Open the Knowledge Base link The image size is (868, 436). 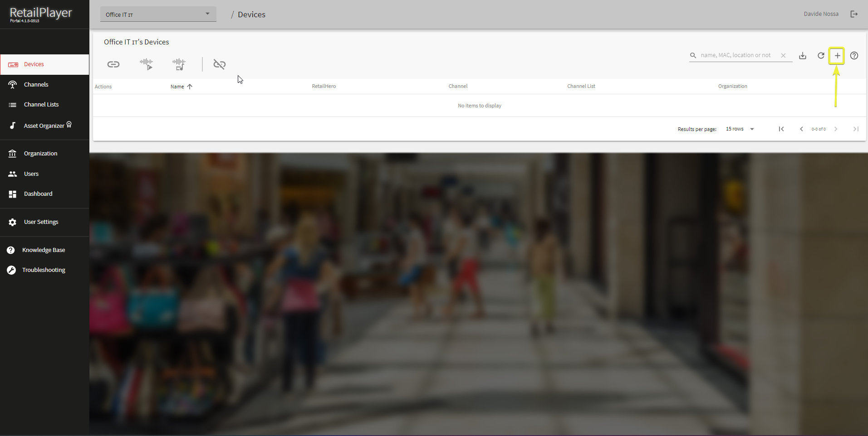44,250
